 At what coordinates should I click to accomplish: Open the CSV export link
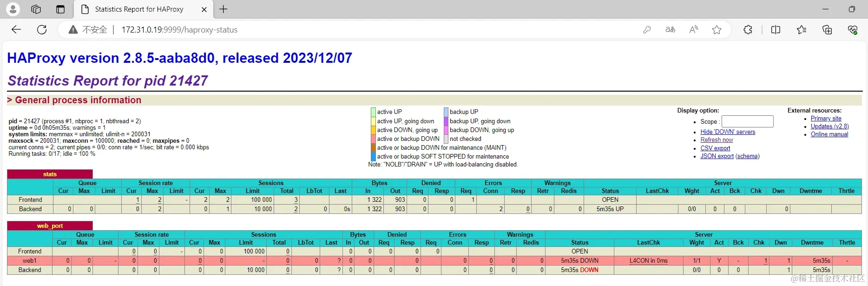pos(715,148)
